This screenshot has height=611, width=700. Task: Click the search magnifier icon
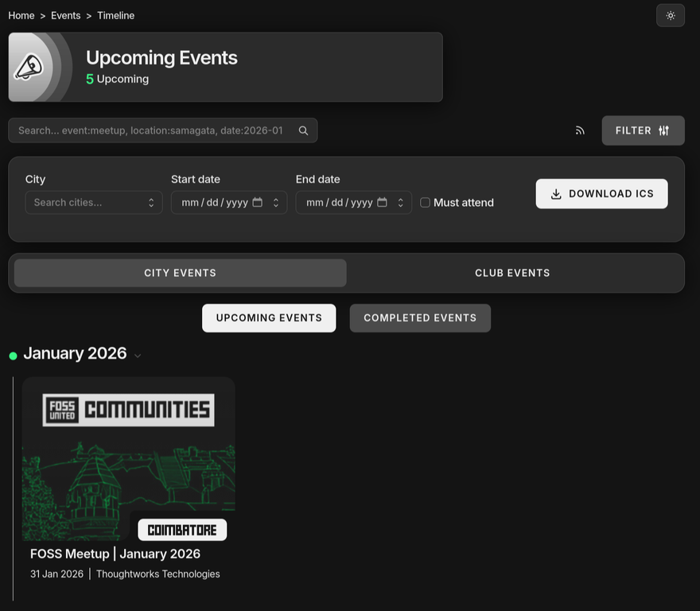coord(303,130)
